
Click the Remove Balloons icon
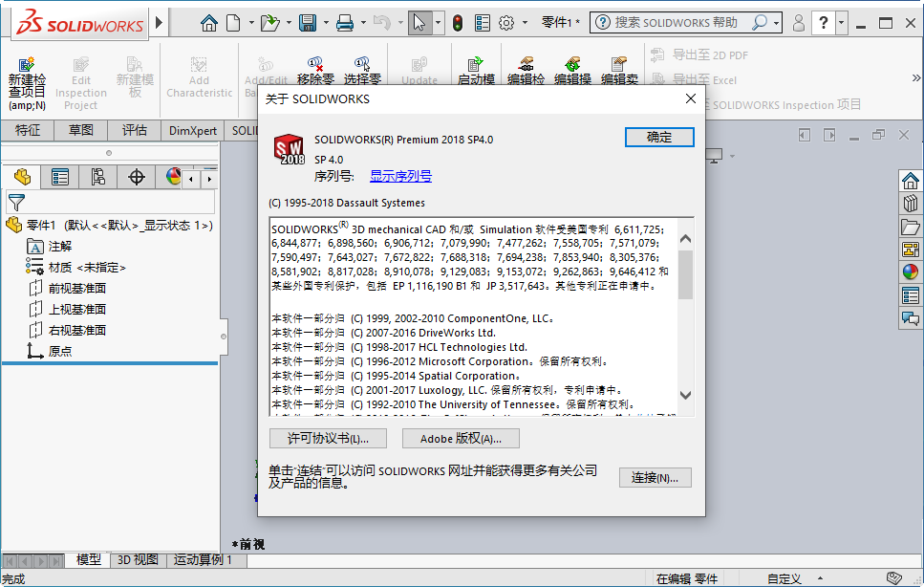315,62
